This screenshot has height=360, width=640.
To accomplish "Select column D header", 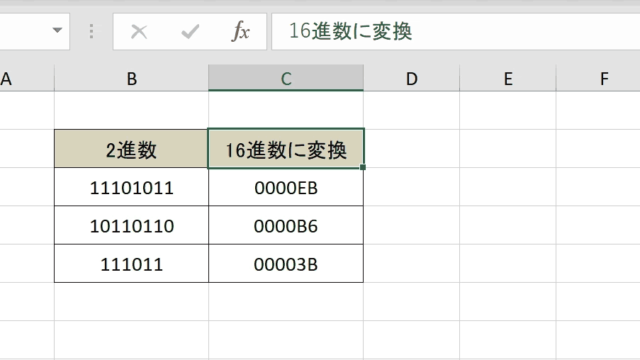I will coord(411,78).
